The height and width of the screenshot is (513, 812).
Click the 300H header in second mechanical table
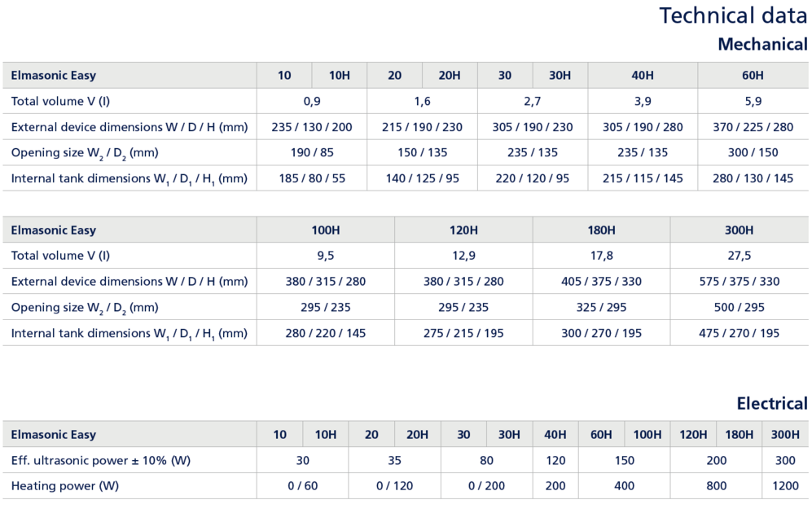[x=739, y=230]
